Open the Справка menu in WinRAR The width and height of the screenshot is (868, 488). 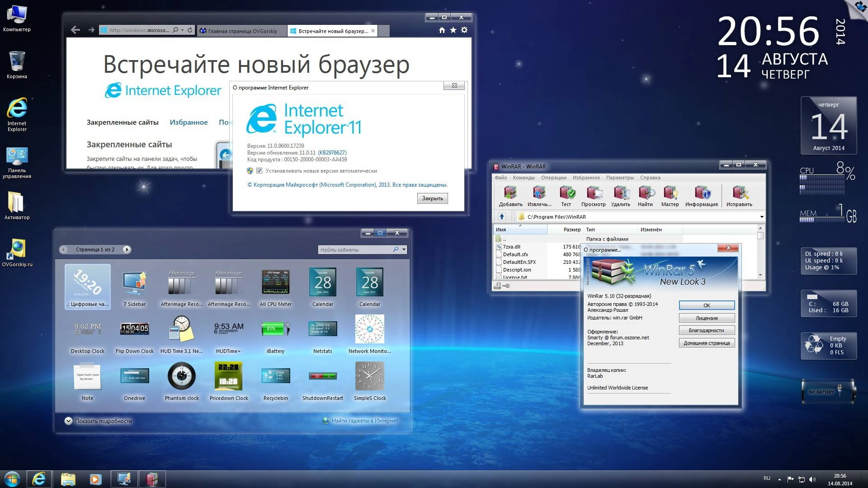coord(650,178)
